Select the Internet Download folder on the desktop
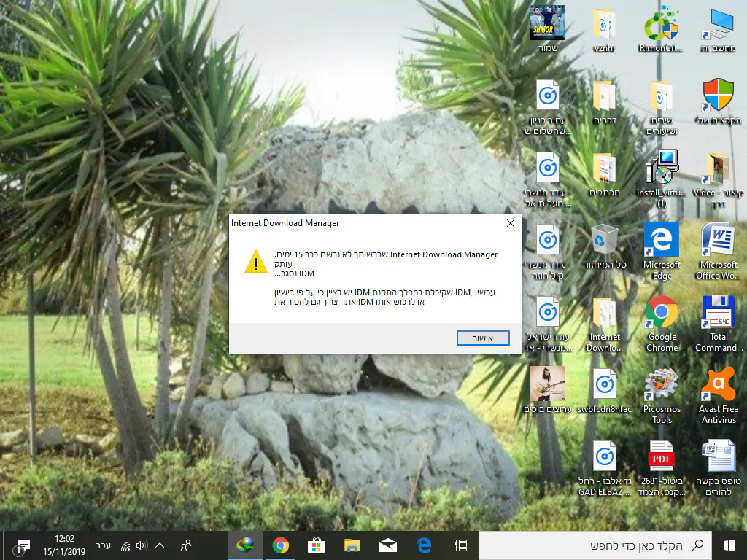 click(x=605, y=314)
